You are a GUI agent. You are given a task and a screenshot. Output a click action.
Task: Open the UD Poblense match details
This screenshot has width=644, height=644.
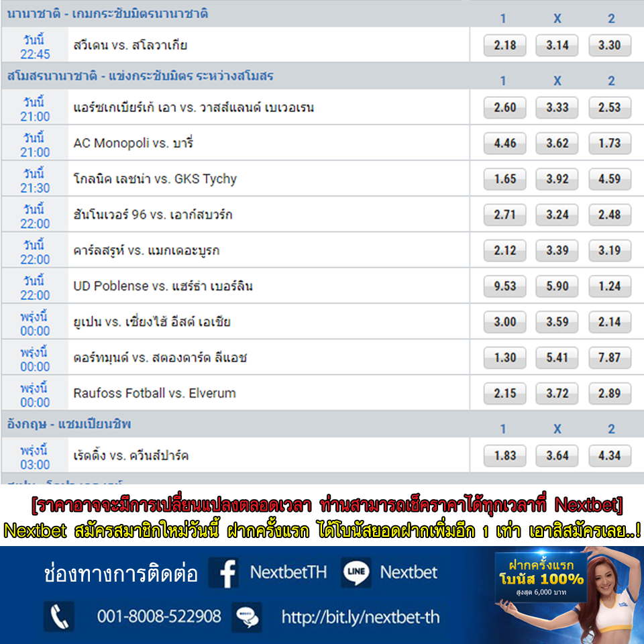pos(162,286)
